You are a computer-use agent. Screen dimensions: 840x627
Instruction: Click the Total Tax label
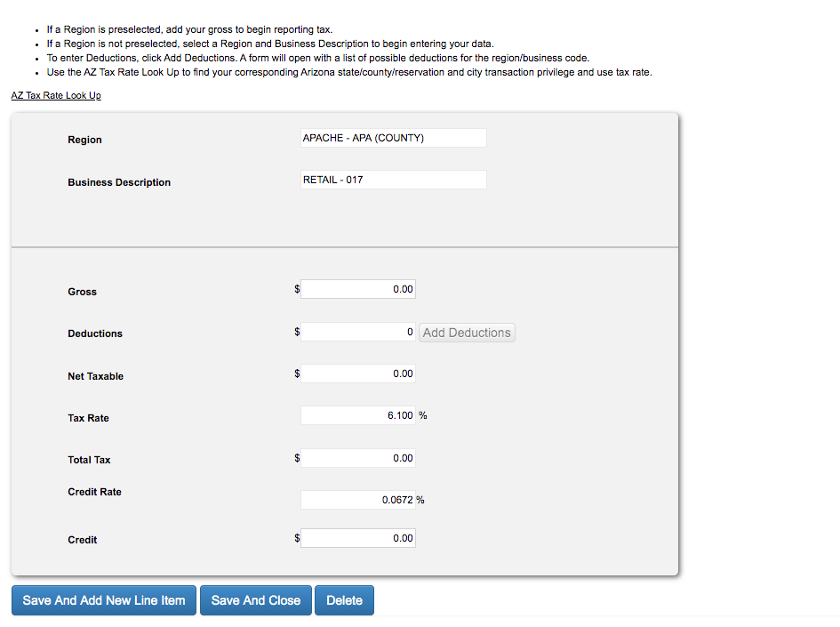click(89, 460)
